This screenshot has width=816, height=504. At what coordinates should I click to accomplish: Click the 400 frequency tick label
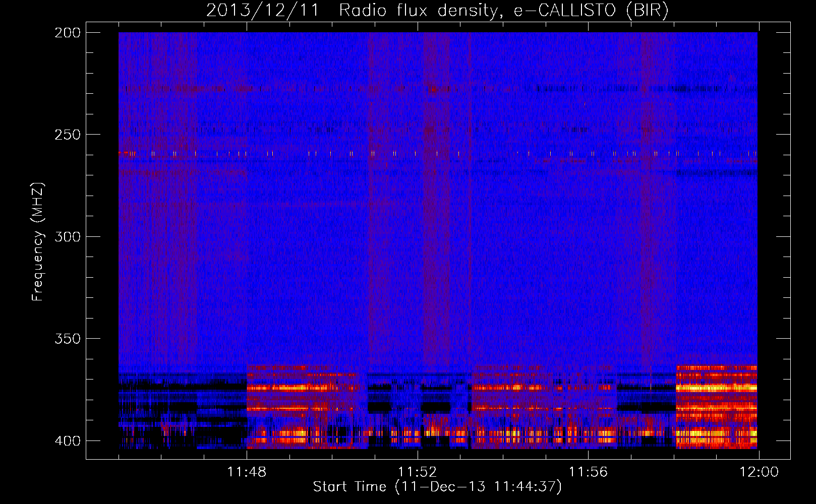[x=67, y=441]
